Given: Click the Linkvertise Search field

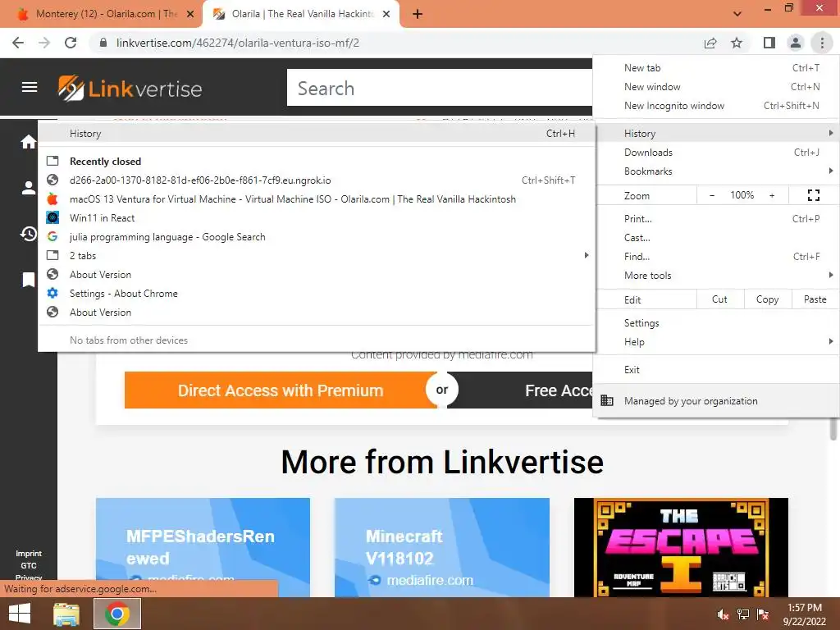Looking at the screenshot, I should [x=440, y=88].
